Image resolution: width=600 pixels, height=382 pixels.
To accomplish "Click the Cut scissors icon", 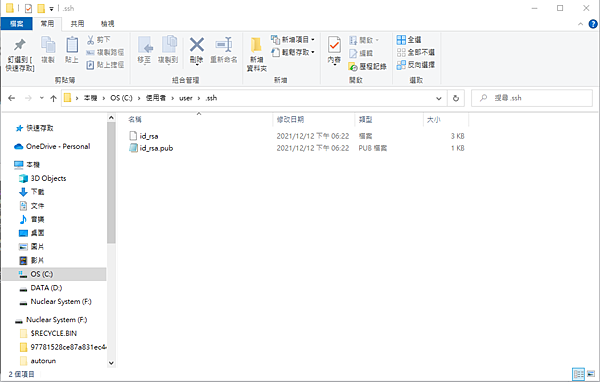I will pyautogui.click(x=91, y=40).
